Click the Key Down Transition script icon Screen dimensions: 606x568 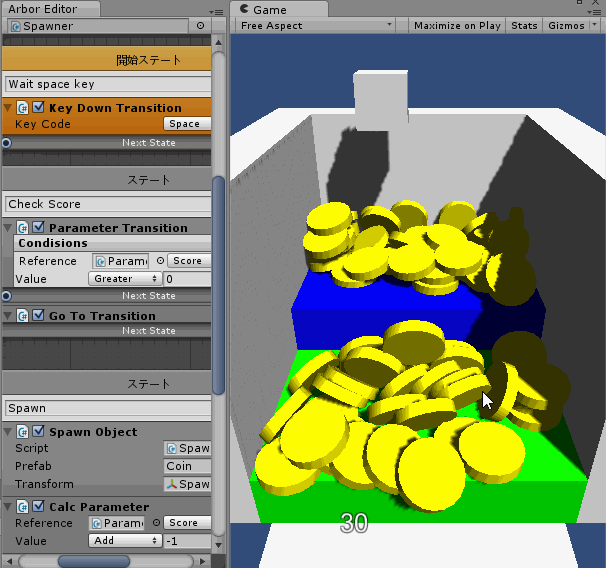pos(23,108)
